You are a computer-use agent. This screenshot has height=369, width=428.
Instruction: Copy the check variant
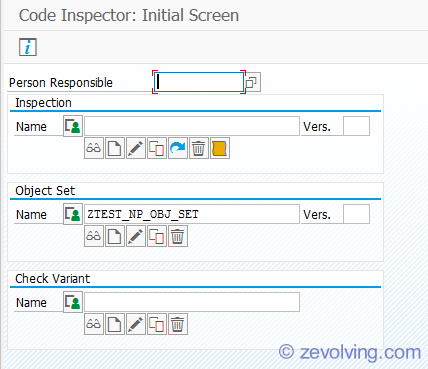click(x=157, y=324)
